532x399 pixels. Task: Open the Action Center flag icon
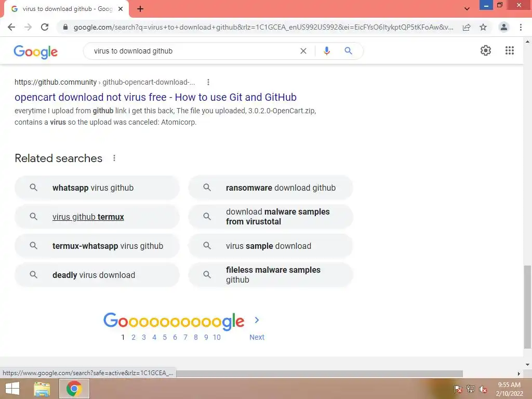[458, 389]
